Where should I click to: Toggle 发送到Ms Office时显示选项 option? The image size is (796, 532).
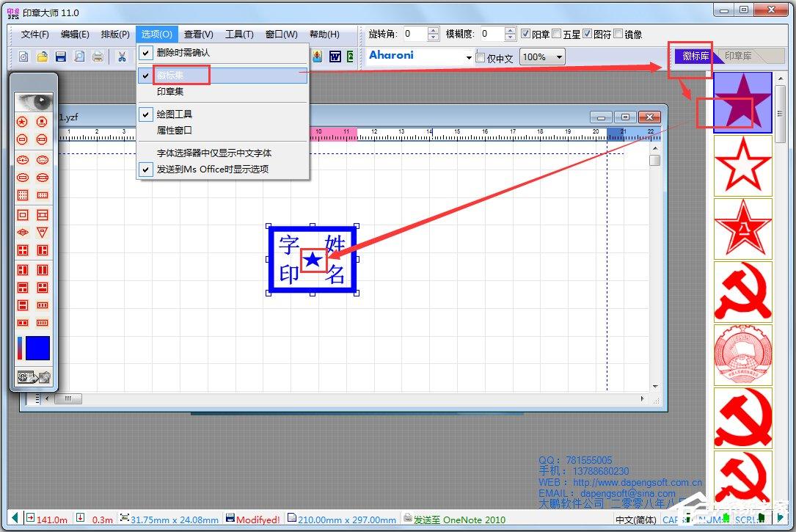point(223,169)
